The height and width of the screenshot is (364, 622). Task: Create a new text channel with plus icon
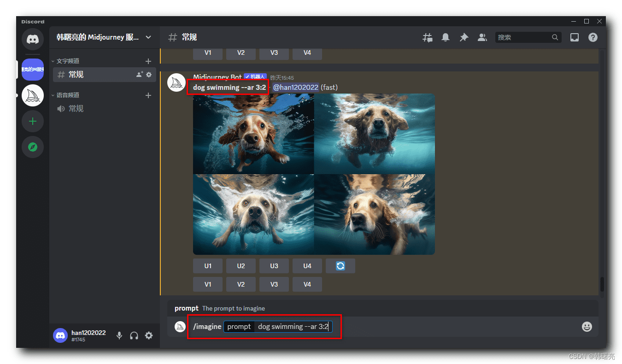pyautogui.click(x=148, y=61)
